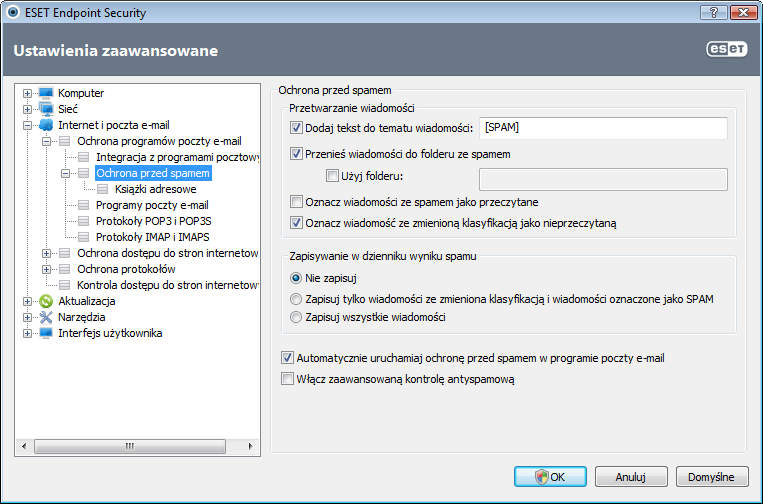Select the Komputer tree label
Image resolution: width=763 pixels, height=504 pixels.
tap(81, 93)
